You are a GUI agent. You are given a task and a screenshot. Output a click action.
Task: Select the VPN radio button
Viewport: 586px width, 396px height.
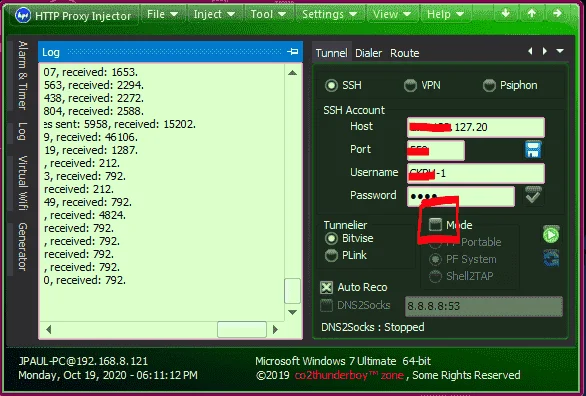[410, 85]
